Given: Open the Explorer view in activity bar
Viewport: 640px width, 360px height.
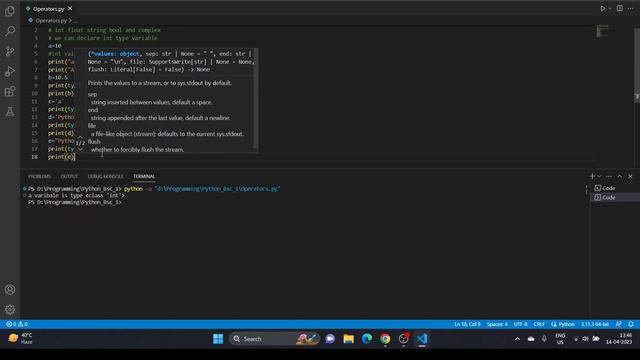Looking at the screenshot, I should click(x=10, y=11).
